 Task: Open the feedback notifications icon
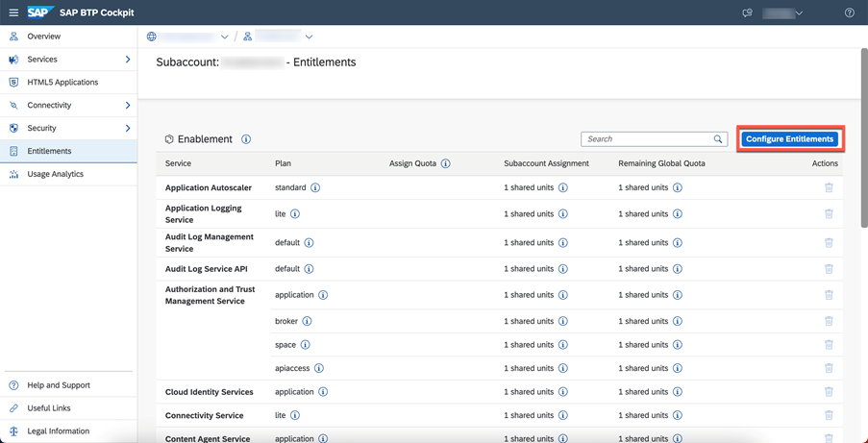coord(747,13)
